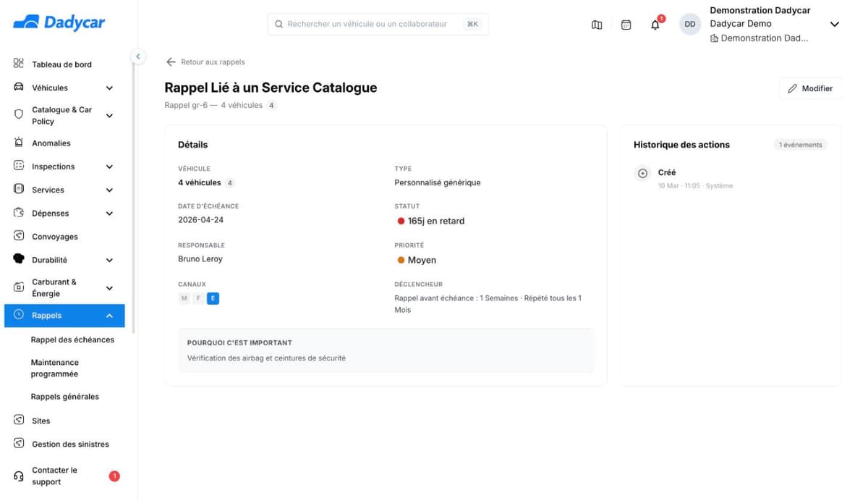Click the Gestion des sinistres icon
Image resolution: width=868 pixels, height=501 pixels.
point(19,444)
